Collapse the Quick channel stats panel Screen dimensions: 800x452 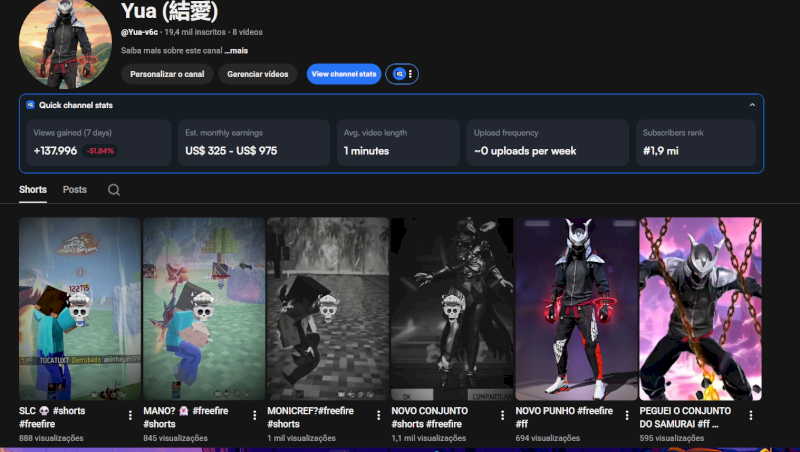(x=752, y=105)
